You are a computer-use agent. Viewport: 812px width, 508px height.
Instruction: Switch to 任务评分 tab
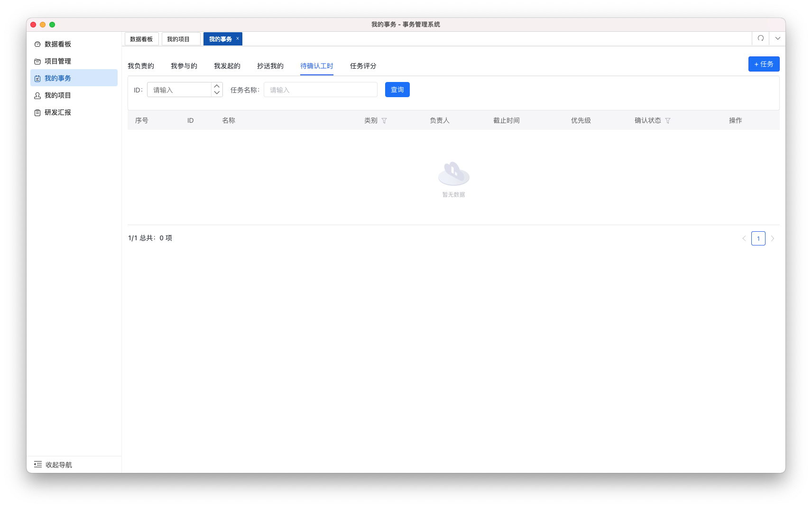coord(363,66)
